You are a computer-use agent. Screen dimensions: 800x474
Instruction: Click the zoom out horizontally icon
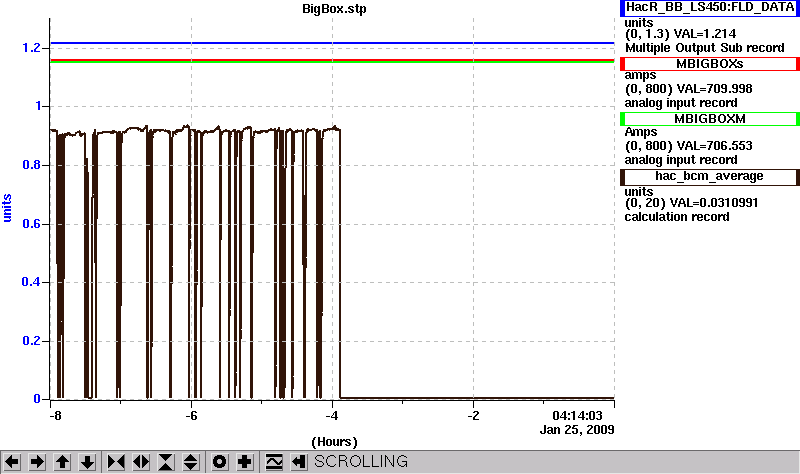141,462
